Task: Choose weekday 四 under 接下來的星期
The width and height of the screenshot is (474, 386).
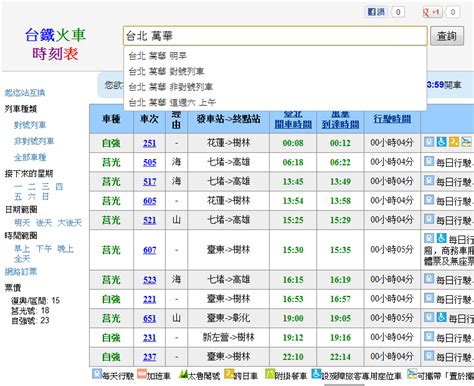Action: tap(59, 186)
